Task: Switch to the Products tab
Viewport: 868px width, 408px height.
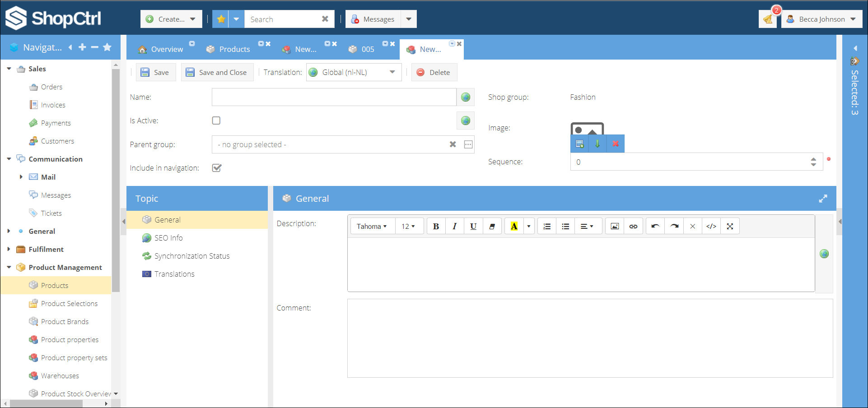Action: (228, 49)
